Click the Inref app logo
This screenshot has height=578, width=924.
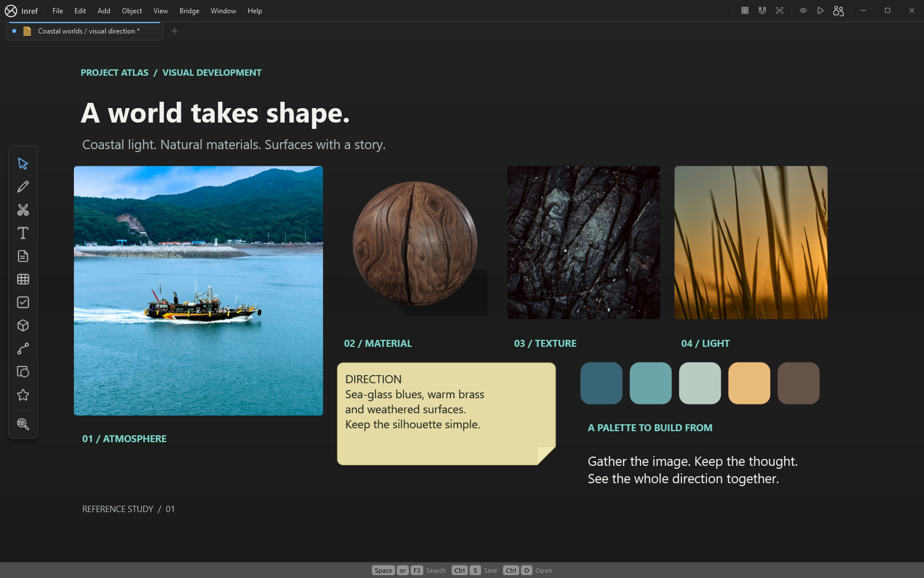point(11,10)
